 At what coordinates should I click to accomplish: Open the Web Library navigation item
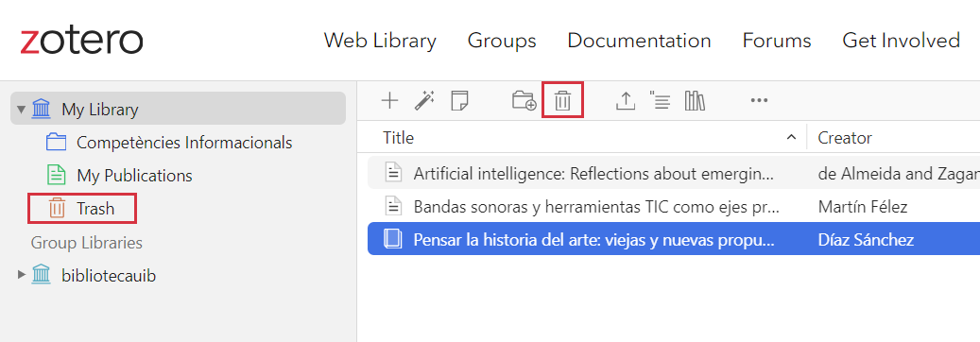click(x=380, y=41)
